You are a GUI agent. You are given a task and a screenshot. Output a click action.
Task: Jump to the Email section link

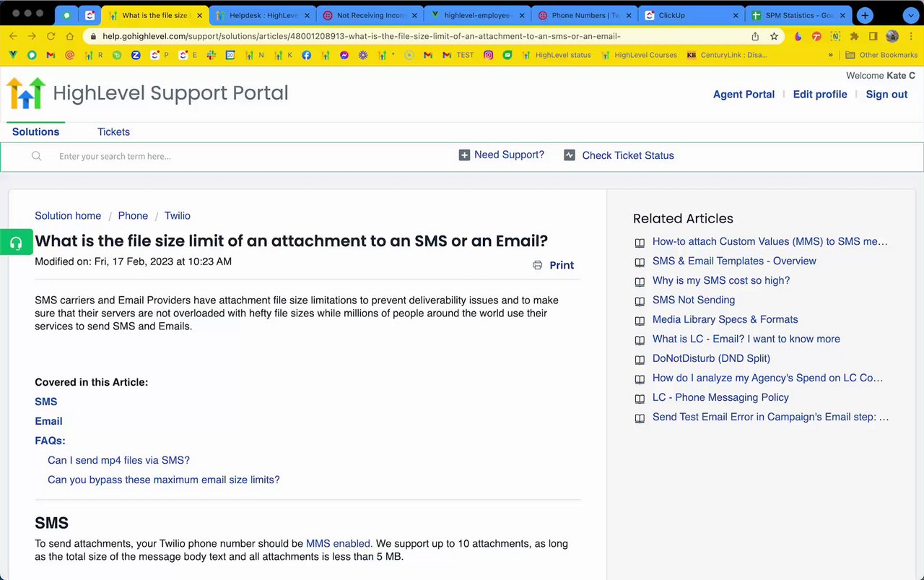coord(48,421)
